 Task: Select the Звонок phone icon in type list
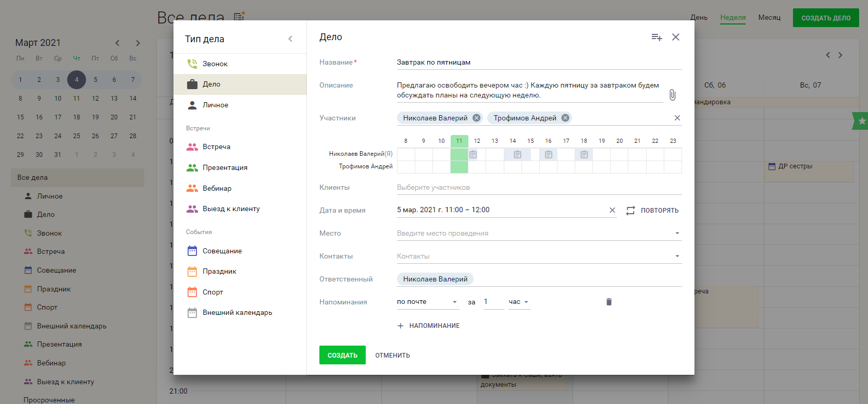[x=192, y=64]
